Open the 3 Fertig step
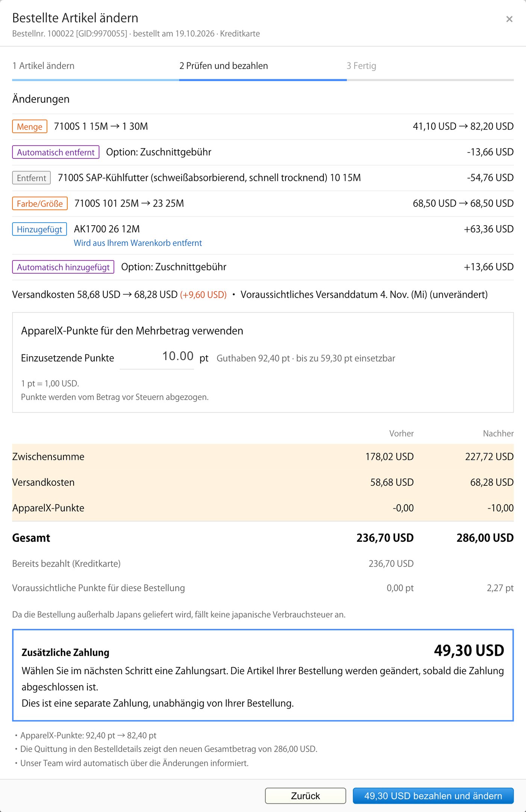 pyautogui.click(x=361, y=66)
